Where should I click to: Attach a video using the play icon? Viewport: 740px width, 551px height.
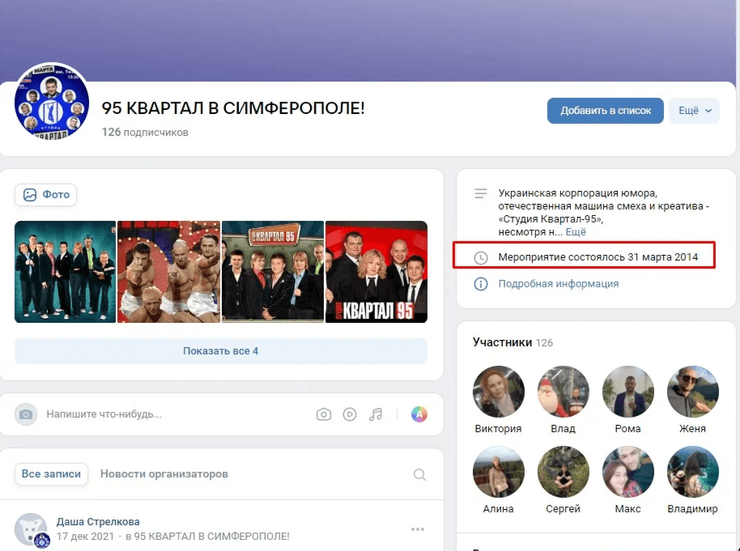(x=349, y=414)
